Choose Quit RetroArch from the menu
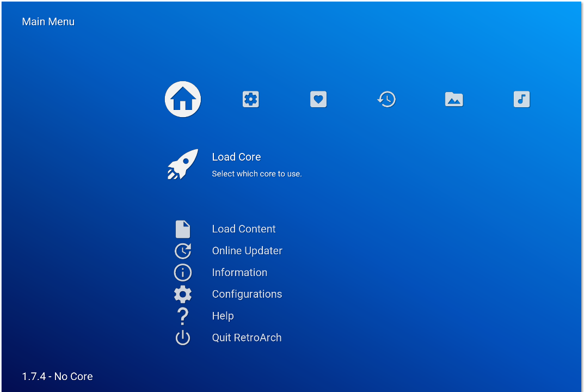This screenshot has height=392, width=584. (247, 338)
